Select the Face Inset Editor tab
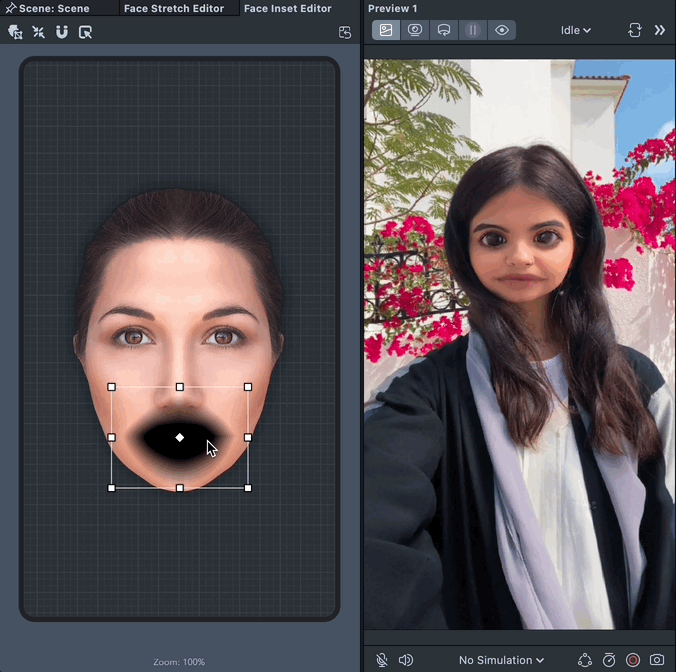The image size is (676, 672). (x=288, y=9)
